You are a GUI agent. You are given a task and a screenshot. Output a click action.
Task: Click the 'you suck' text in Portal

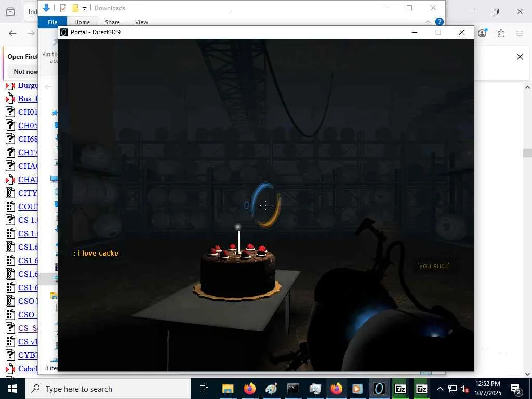click(x=434, y=265)
